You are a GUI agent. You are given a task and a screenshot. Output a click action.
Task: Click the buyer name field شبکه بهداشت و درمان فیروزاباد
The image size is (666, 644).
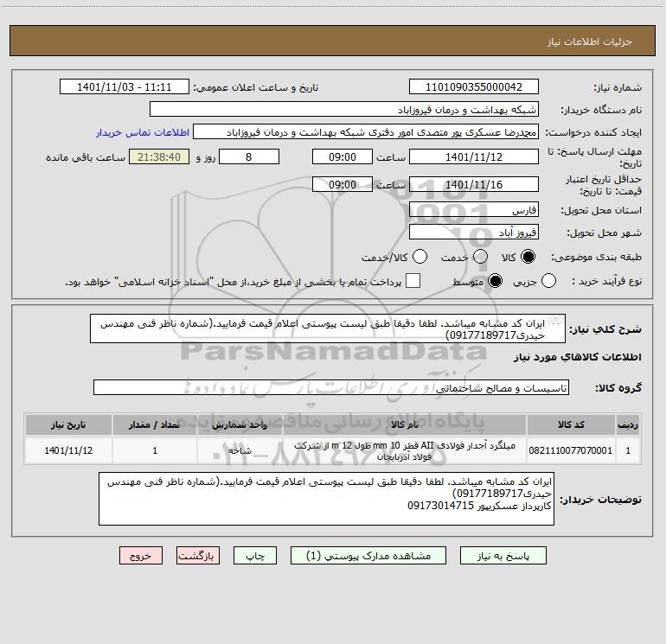click(344, 110)
